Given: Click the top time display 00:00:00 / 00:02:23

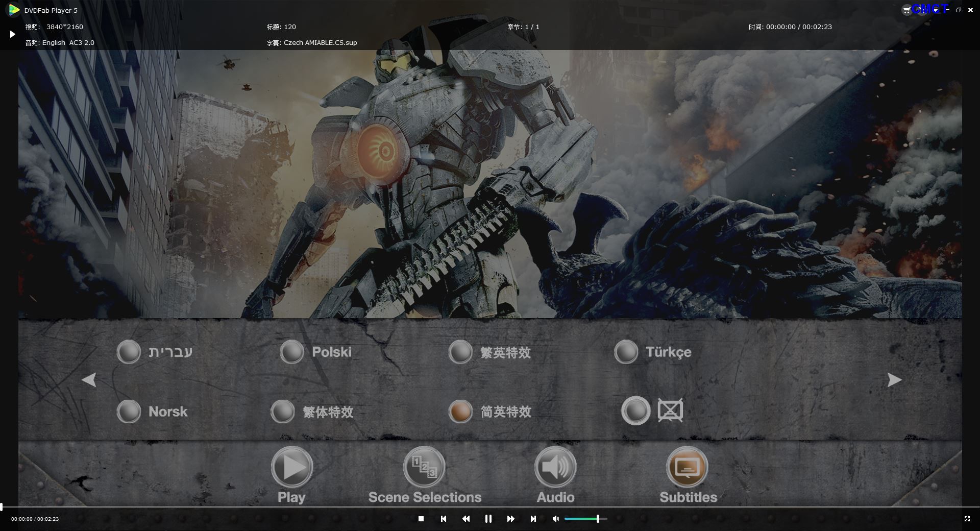Looking at the screenshot, I should pyautogui.click(x=790, y=27).
